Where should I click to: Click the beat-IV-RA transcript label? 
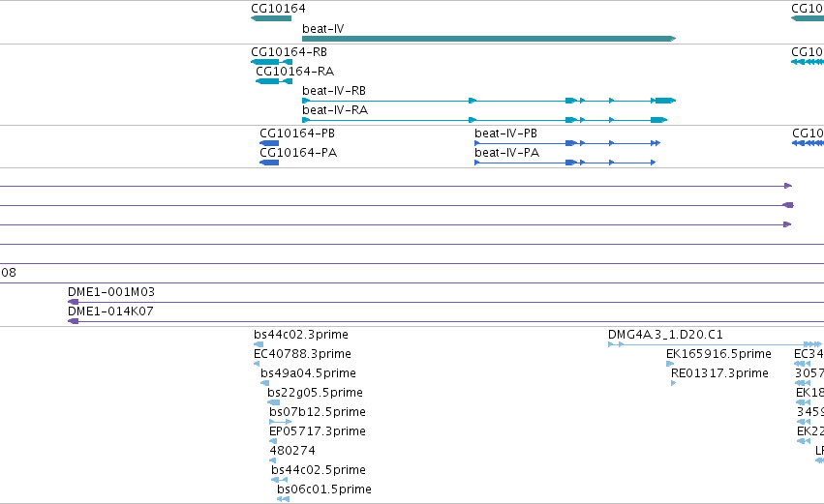pos(335,110)
